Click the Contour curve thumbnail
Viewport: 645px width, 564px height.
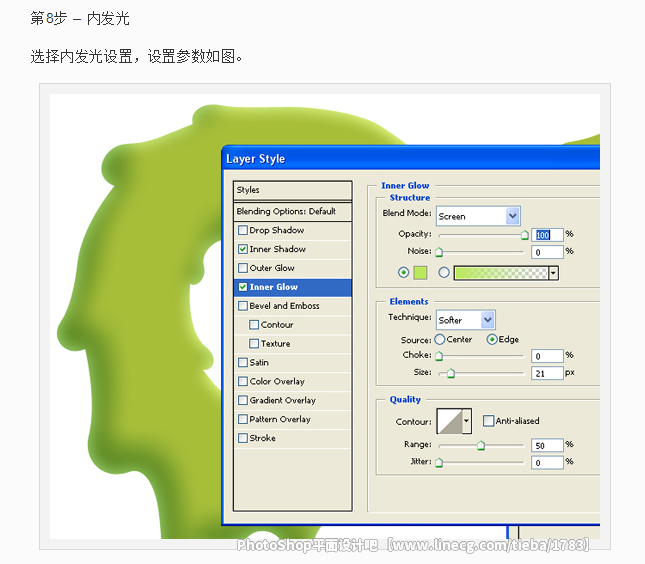pos(449,421)
